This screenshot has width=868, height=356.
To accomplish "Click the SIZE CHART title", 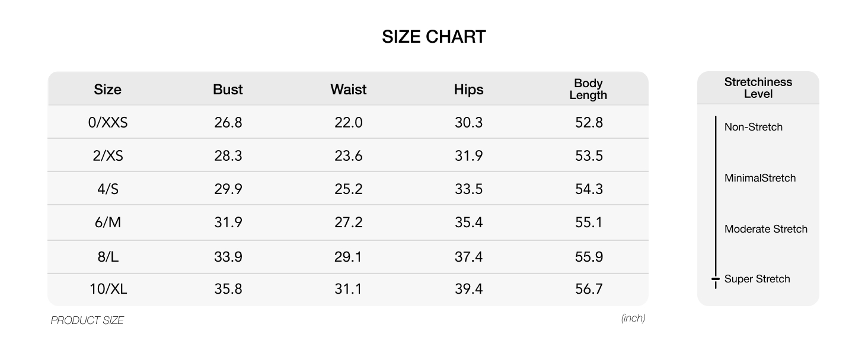I will 434,37.
